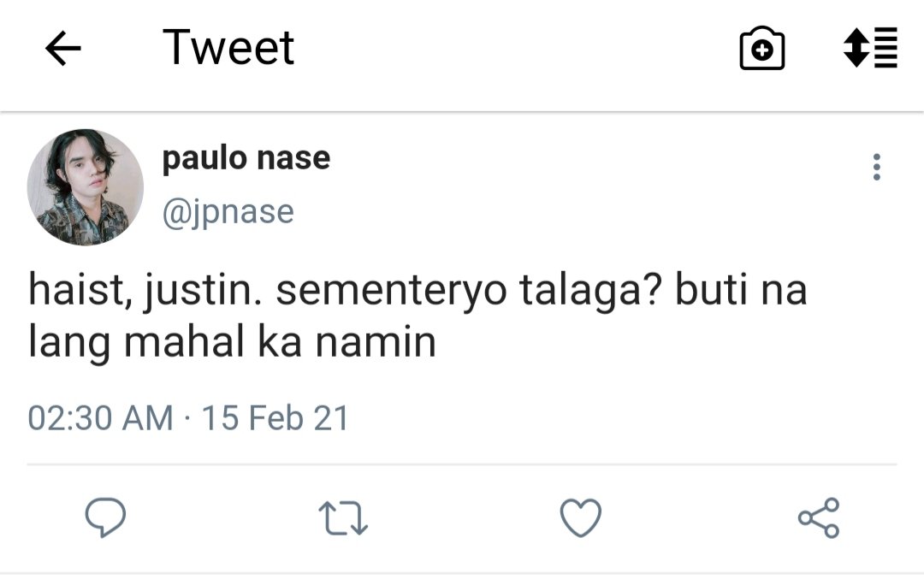
Task: Share the tweet via share icon
Action: point(819,517)
